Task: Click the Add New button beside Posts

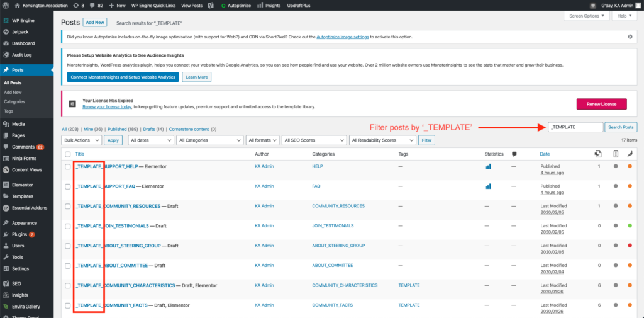Action: (x=95, y=22)
